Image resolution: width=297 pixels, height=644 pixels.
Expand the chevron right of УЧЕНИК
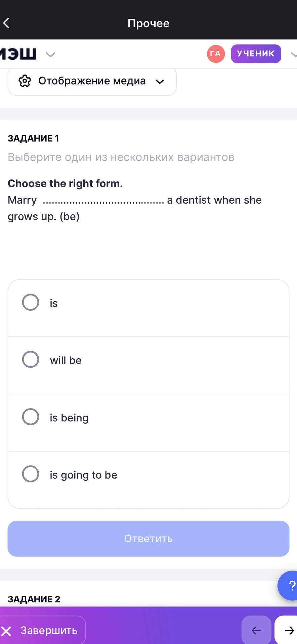click(x=293, y=54)
